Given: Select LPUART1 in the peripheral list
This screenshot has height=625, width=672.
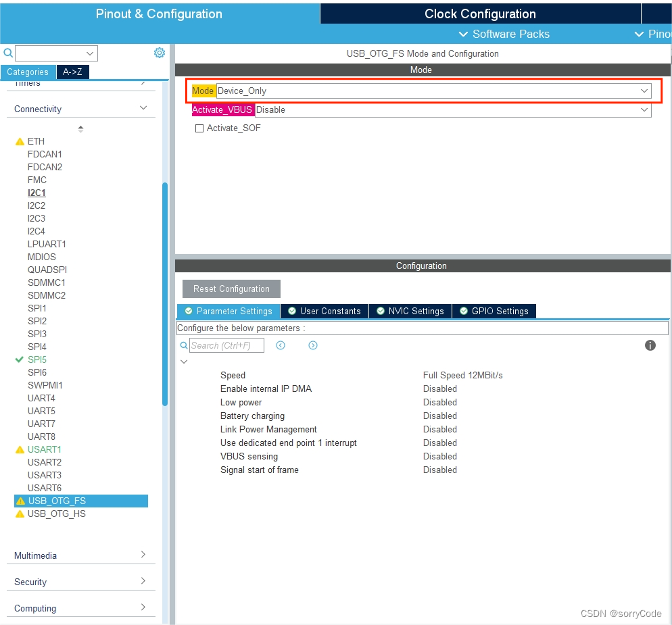Looking at the screenshot, I should click(x=47, y=244).
